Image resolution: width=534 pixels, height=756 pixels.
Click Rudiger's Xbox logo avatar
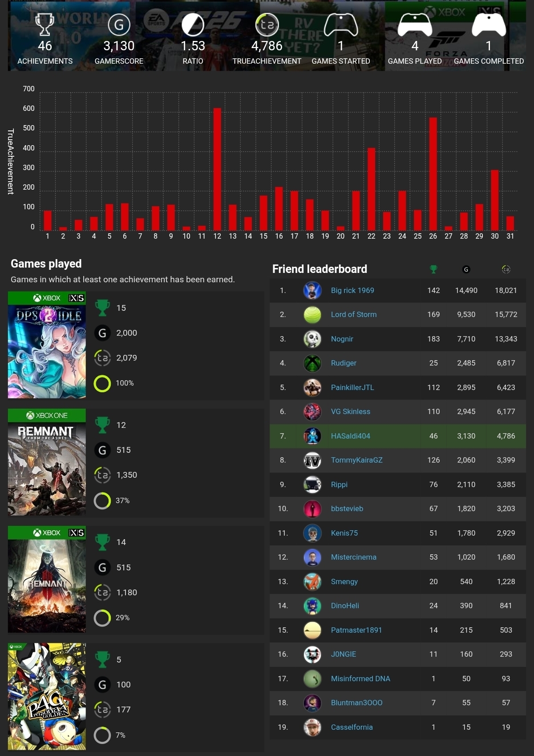pos(312,363)
